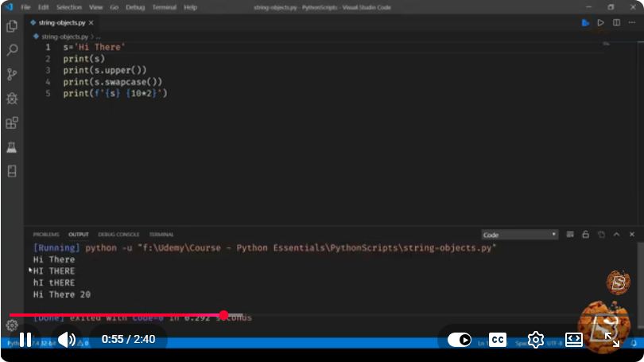Enter full screen video mode
Screen dimensions: 644x362
pos(612,340)
